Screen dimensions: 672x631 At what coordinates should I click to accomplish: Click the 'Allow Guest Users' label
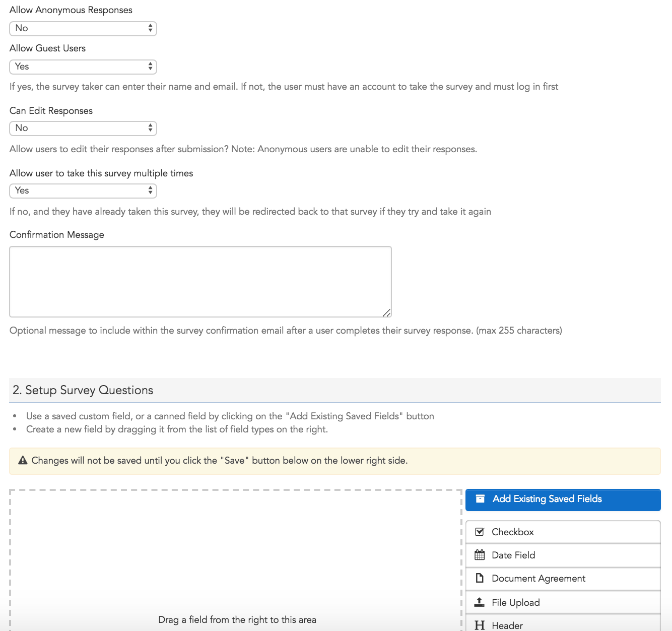(x=47, y=48)
